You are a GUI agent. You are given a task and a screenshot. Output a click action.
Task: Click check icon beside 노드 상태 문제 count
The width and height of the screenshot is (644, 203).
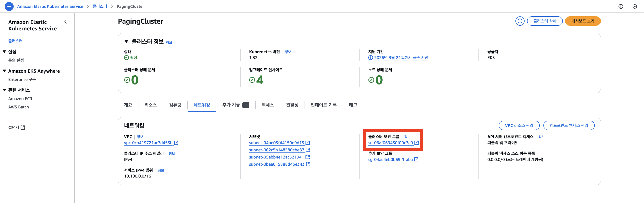(371, 80)
